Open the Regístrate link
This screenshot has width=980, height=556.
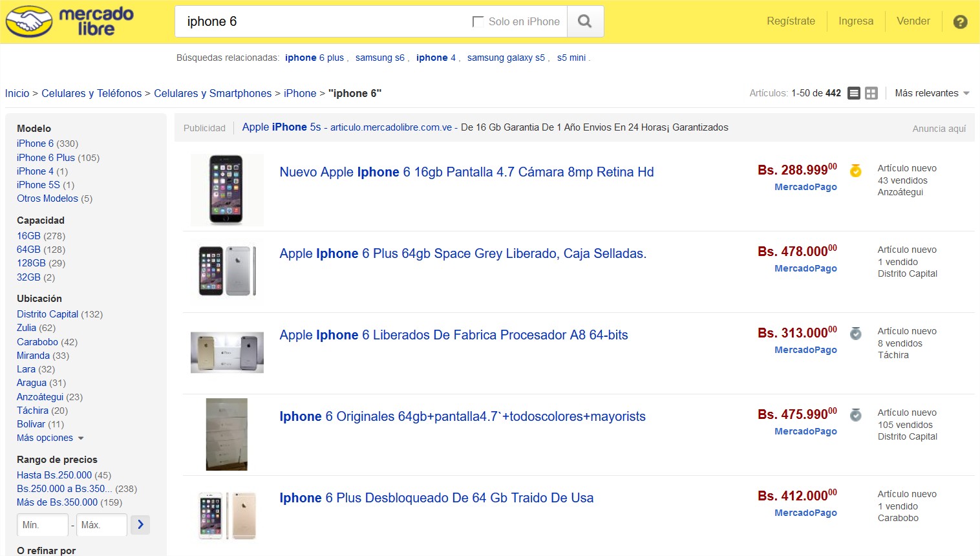click(x=791, y=21)
